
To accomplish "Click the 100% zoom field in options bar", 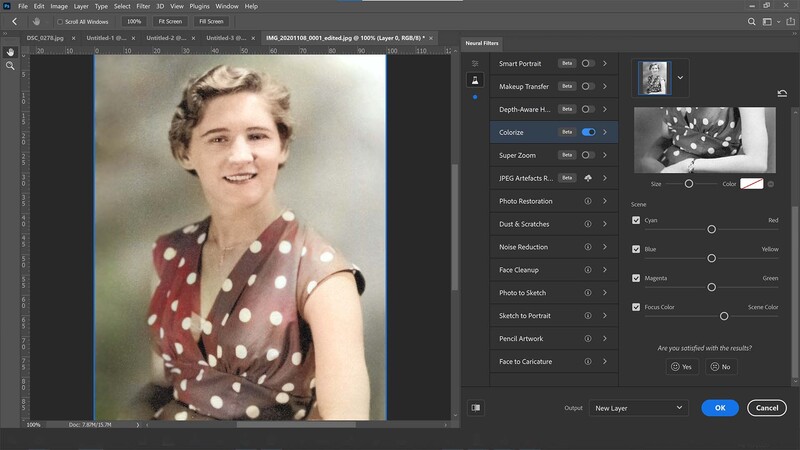I will 134,21.
